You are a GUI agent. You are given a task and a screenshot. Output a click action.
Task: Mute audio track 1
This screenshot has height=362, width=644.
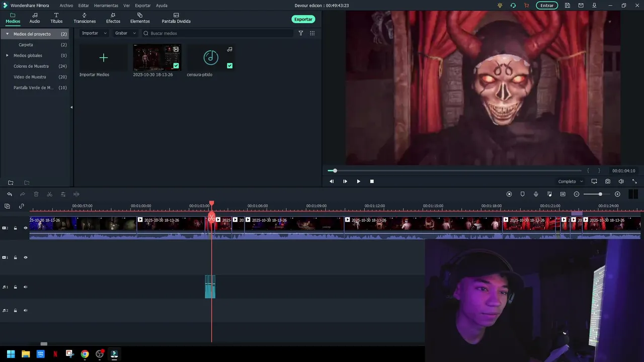26,287
